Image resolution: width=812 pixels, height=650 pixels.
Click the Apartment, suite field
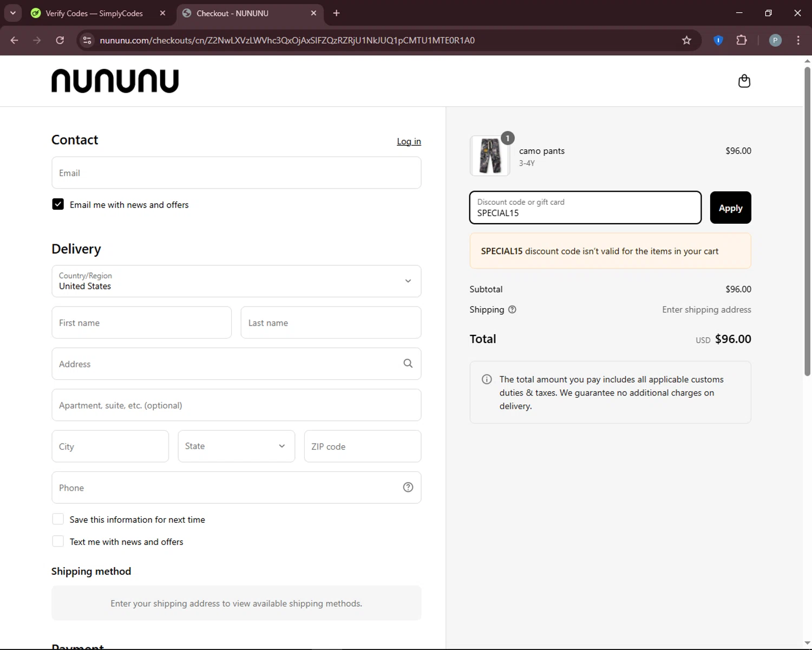(237, 405)
